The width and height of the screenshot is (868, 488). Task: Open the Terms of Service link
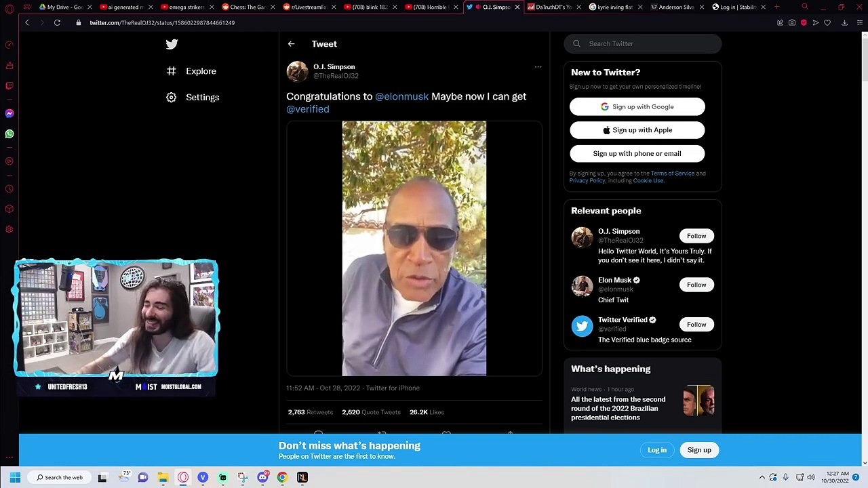(673, 174)
